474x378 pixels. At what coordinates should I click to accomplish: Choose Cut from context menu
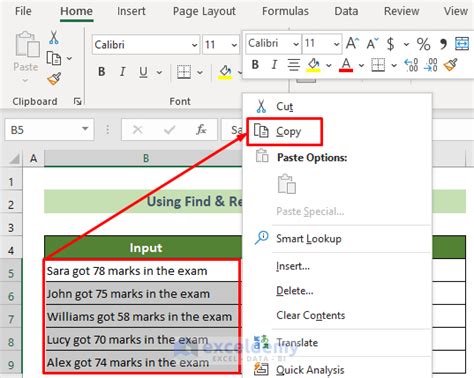[337, 106]
